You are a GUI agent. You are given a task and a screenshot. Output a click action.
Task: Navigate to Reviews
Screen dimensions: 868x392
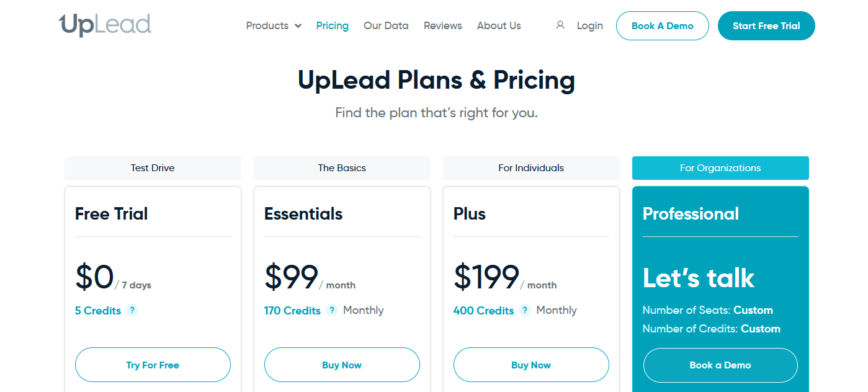pos(442,26)
